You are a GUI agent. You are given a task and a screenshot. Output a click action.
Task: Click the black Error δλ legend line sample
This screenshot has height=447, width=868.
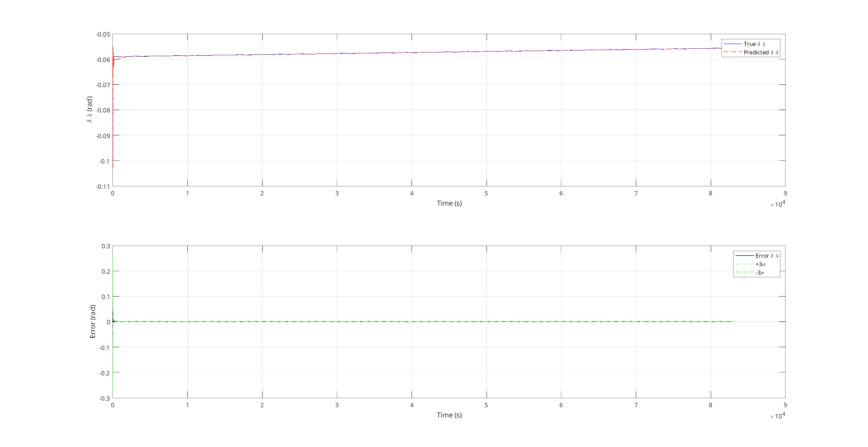click(x=744, y=256)
